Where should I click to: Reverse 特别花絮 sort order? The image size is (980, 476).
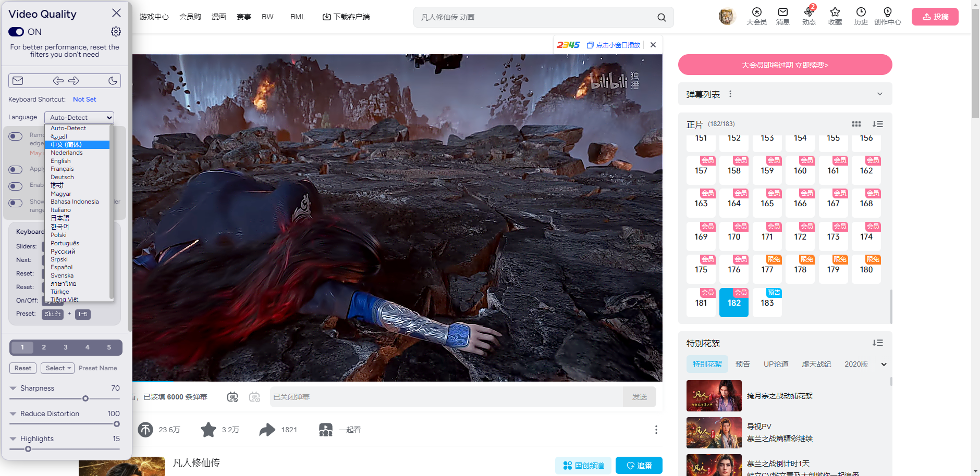[x=878, y=343]
